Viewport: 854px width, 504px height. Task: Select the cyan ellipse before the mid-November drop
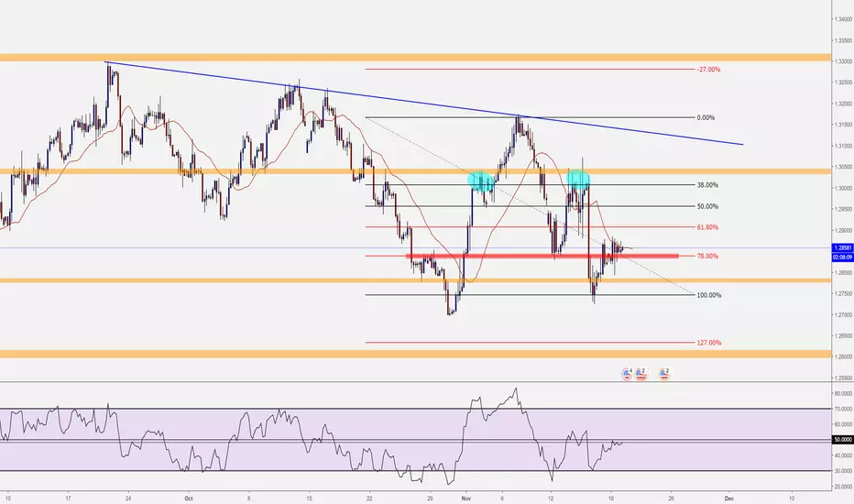click(x=578, y=180)
